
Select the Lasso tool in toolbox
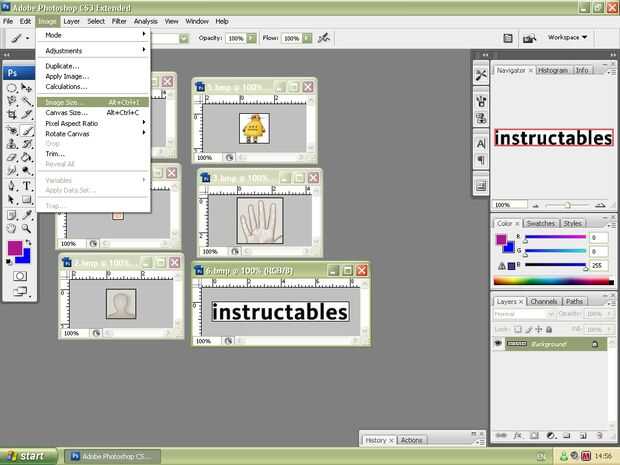[12, 101]
